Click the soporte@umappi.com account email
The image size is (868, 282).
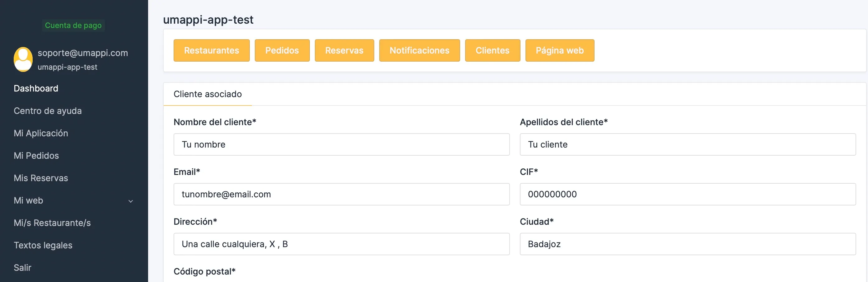pyautogui.click(x=83, y=53)
